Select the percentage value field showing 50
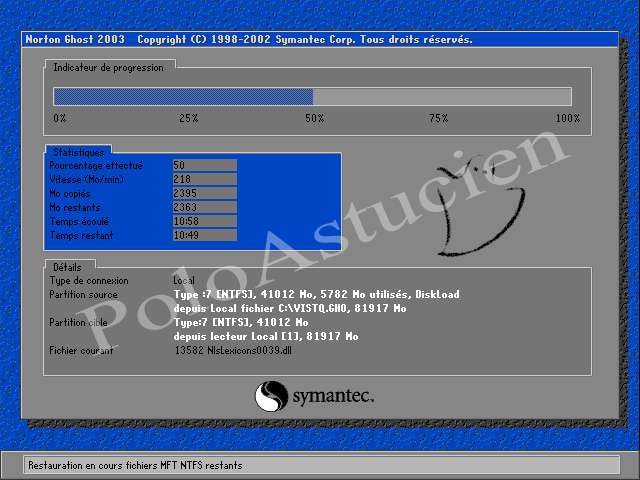Image resolution: width=640 pixels, height=480 pixels. (x=205, y=165)
